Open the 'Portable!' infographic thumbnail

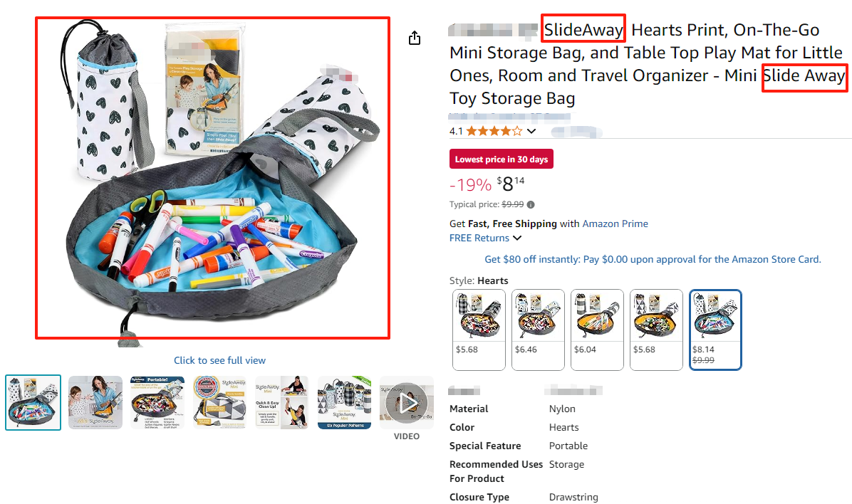pyautogui.click(x=157, y=403)
